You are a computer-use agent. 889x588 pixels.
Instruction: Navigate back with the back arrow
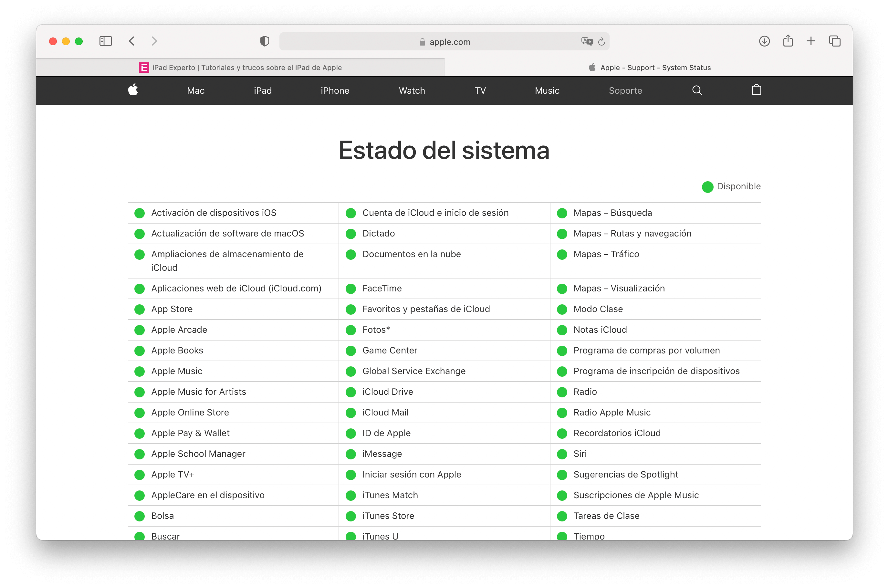click(x=131, y=41)
